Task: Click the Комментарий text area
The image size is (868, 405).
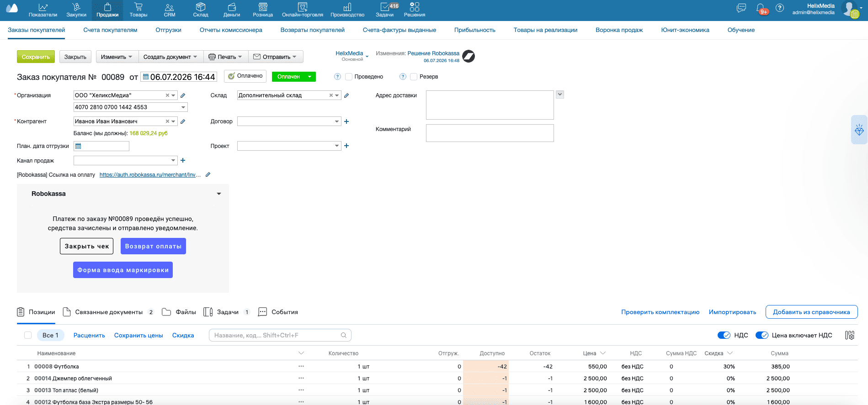Action: [x=490, y=133]
